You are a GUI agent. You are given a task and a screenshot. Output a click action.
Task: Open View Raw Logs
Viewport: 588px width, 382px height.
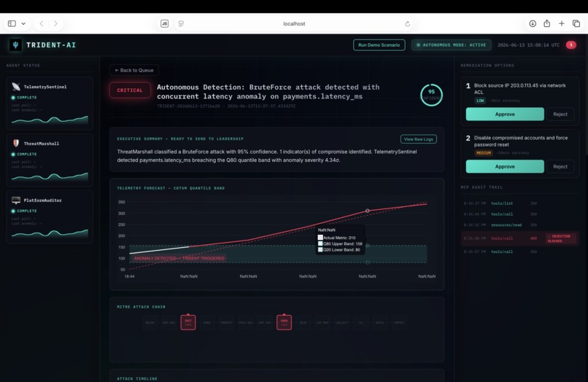(418, 139)
